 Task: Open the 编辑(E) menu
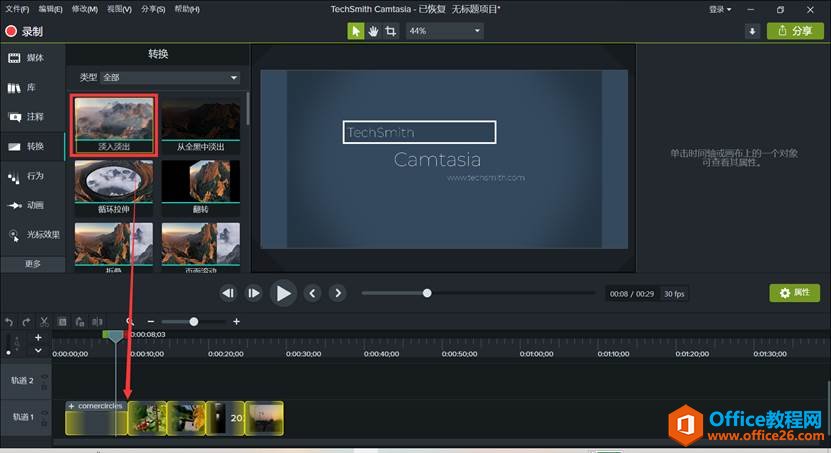click(x=51, y=9)
